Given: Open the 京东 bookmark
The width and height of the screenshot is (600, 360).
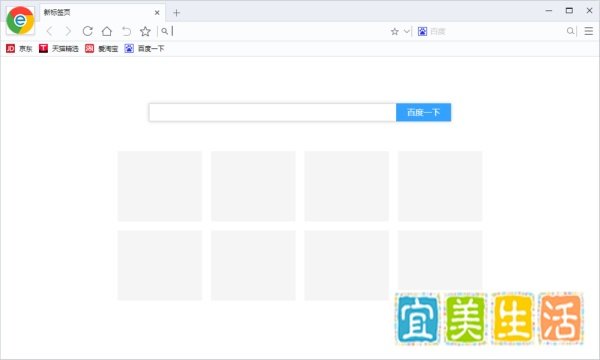Looking at the screenshot, I should coord(19,49).
